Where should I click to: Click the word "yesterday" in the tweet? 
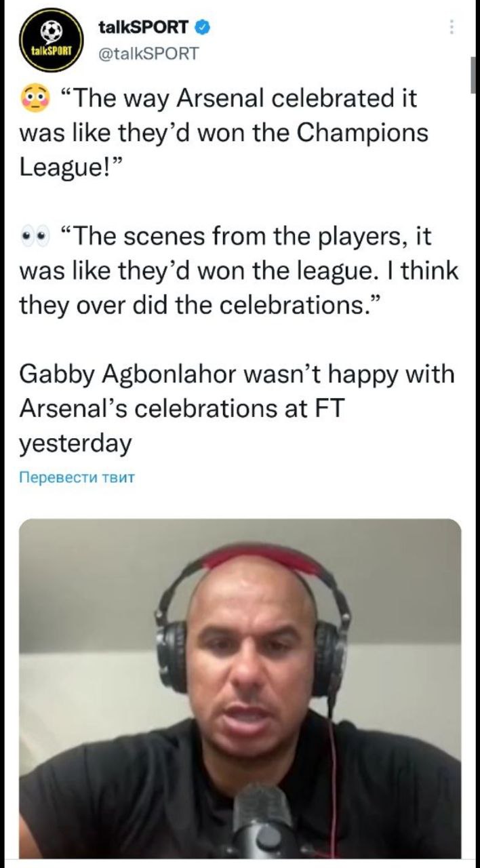pyautogui.click(x=75, y=443)
